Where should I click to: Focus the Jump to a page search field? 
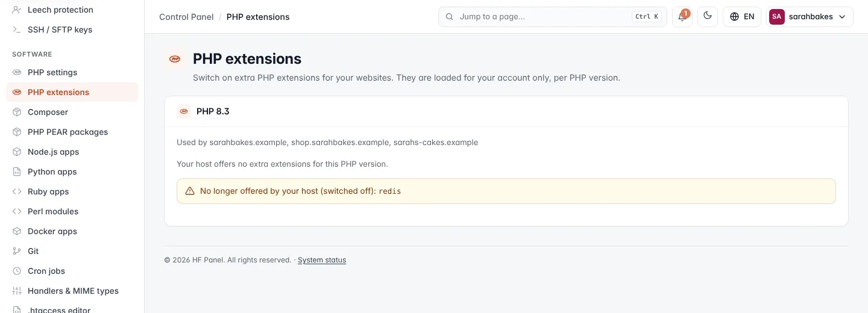pyautogui.click(x=553, y=17)
